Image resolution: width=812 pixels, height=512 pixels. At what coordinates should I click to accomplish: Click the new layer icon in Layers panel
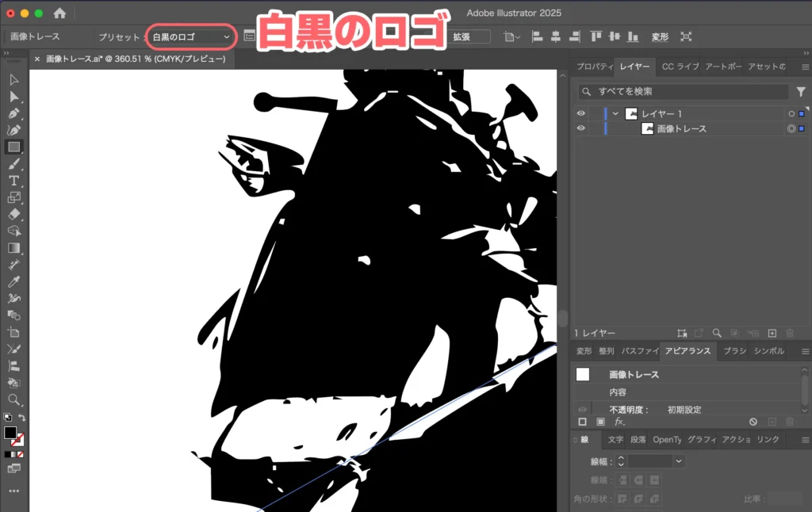coord(772,333)
